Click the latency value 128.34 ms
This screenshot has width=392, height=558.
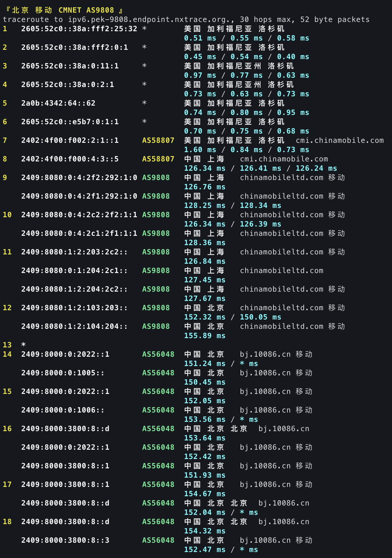[260, 206]
